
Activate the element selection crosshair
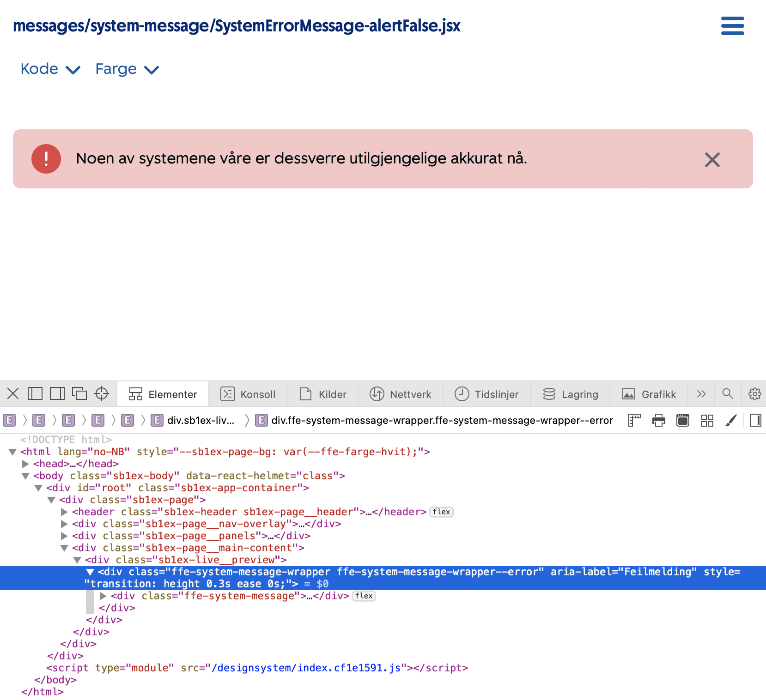pos(102,394)
